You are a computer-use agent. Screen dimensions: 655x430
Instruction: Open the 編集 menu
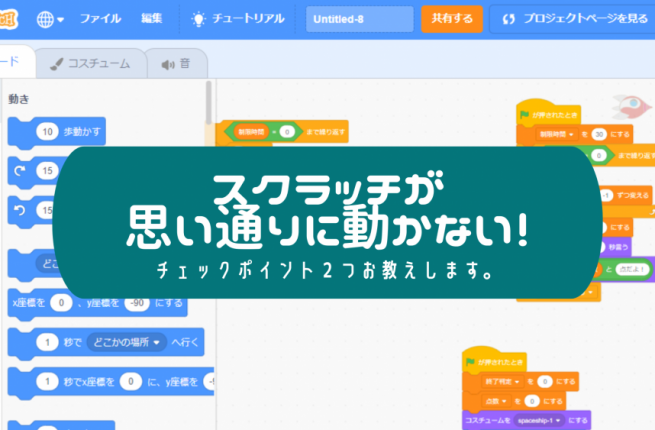pos(152,19)
